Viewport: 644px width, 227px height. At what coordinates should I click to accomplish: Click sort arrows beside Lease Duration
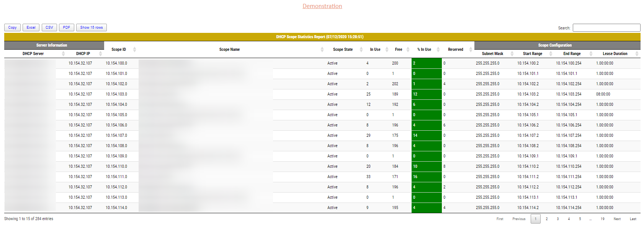pos(637,54)
